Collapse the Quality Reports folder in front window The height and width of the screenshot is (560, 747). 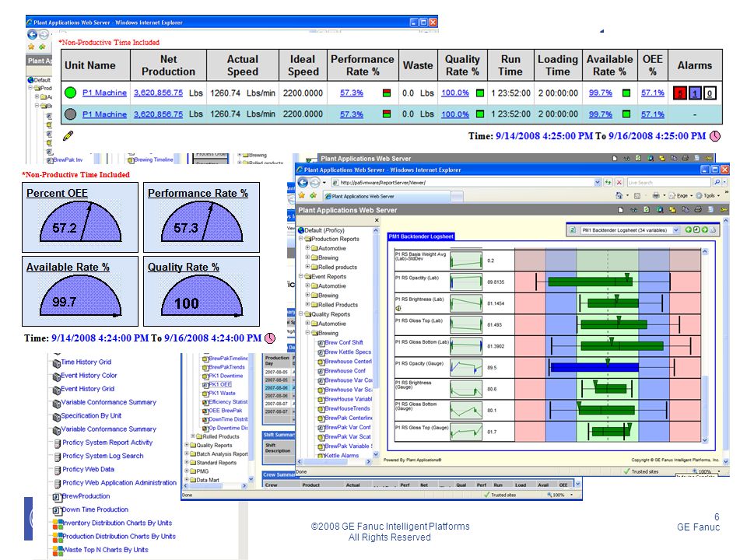coord(301,313)
